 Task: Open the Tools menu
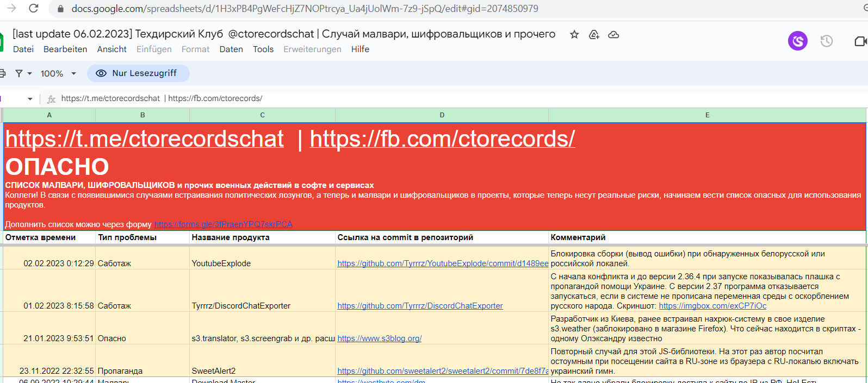[263, 49]
